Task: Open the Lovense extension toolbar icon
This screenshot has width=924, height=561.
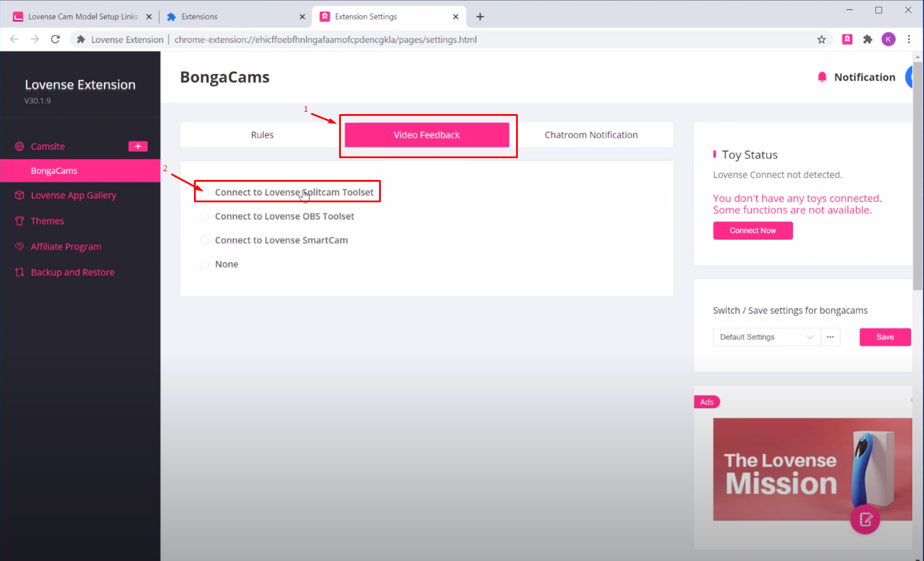Action: click(x=847, y=39)
